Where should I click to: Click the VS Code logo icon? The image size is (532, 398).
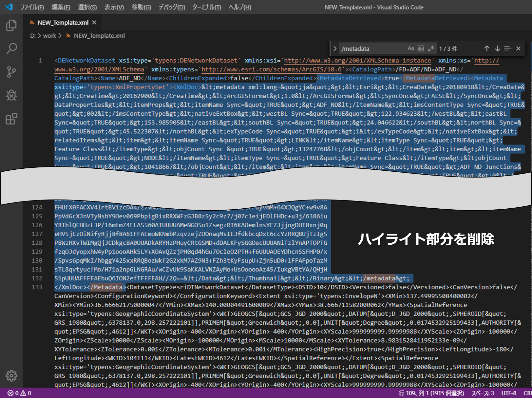pos(9,7)
